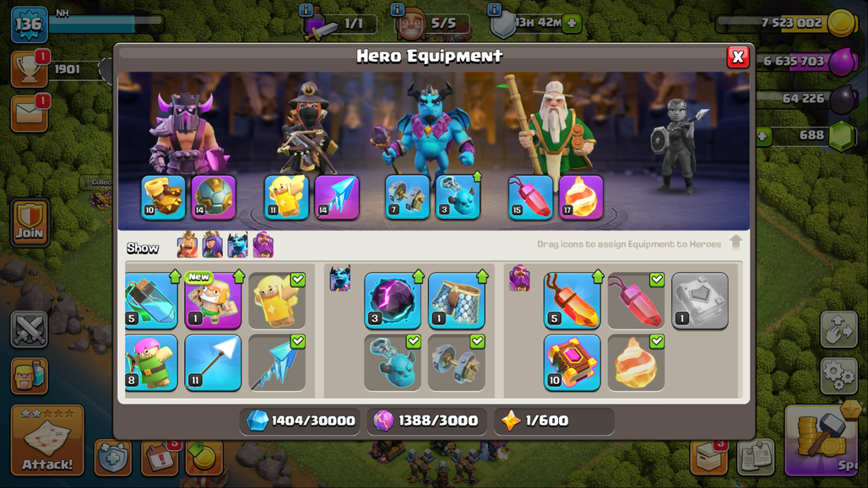Click the Join clan button
This screenshot has width=868, height=488.
click(30, 222)
